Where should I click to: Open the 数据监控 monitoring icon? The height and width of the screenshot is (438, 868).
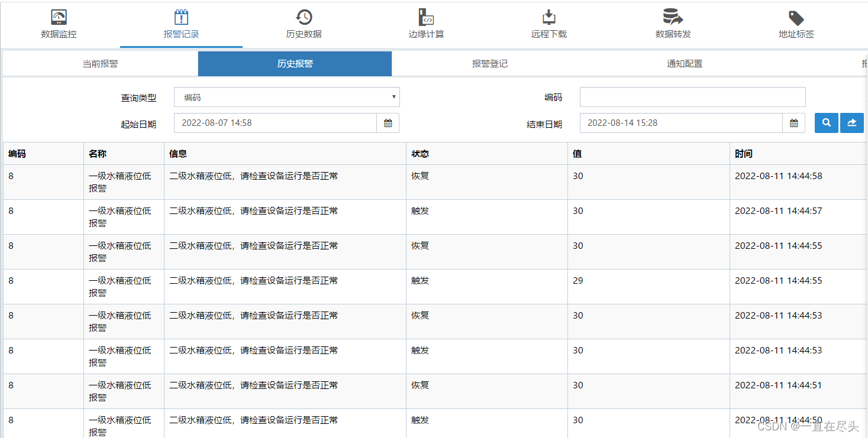(59, 17)
